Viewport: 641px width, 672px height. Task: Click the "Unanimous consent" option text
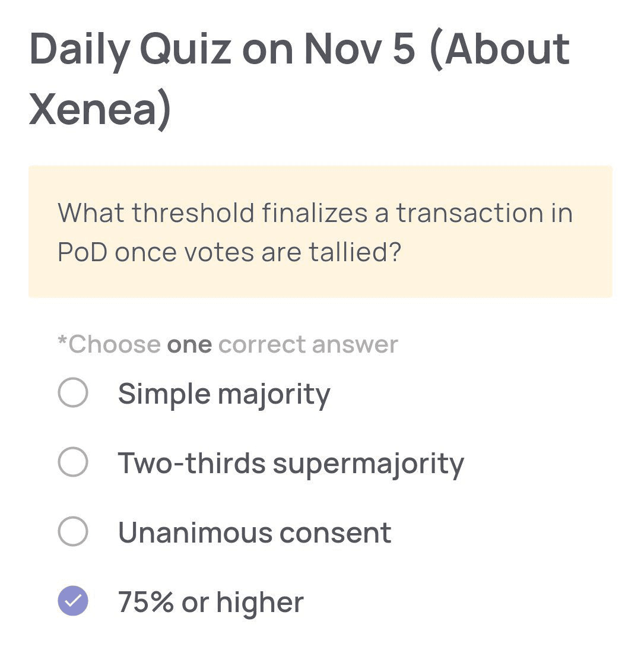[255, 532]
